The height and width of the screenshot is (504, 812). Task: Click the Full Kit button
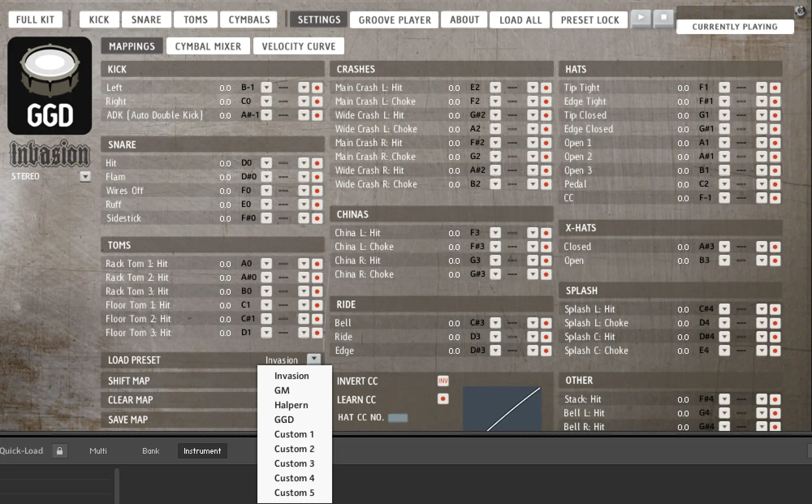tap(35, 19)
